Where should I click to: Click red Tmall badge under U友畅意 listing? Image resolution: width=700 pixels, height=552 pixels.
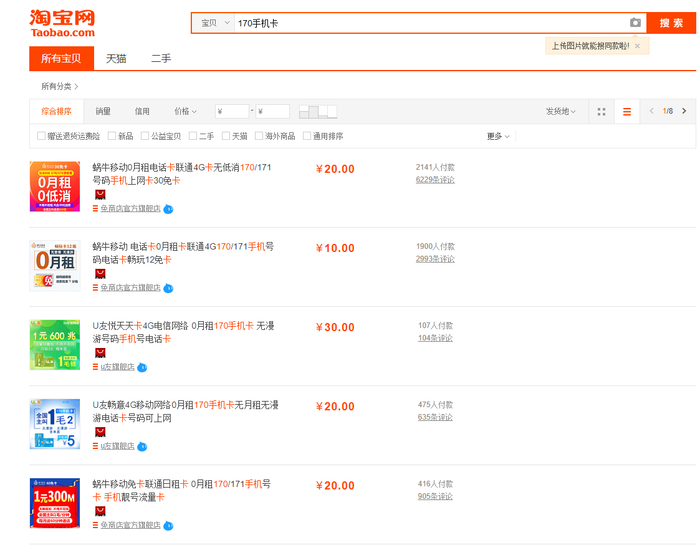click(x=100, y=432)
